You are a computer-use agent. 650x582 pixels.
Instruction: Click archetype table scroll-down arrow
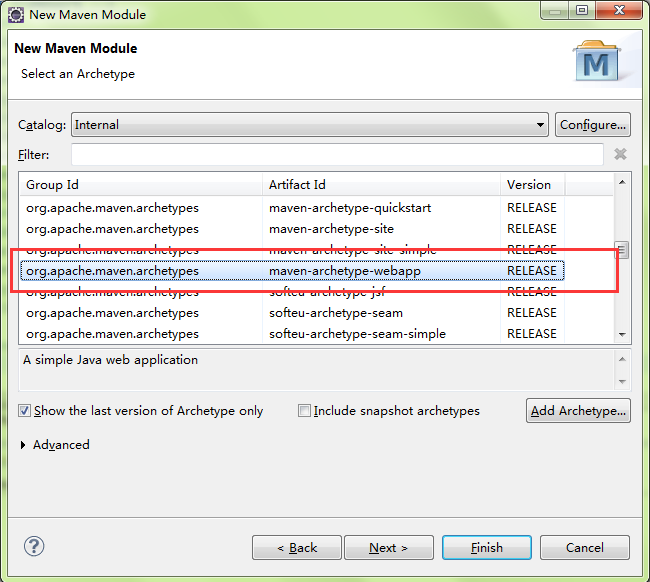(622, 335)
